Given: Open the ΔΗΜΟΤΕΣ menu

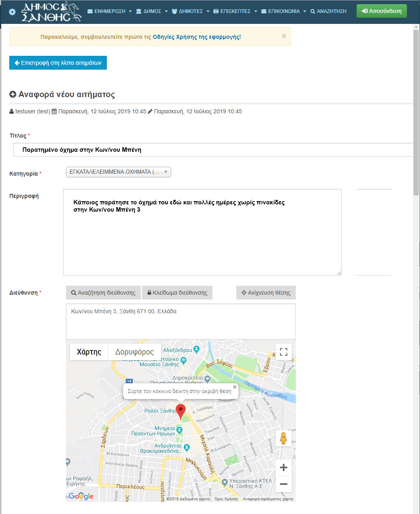Looking at the screenshot, I should tap(191, 11).
